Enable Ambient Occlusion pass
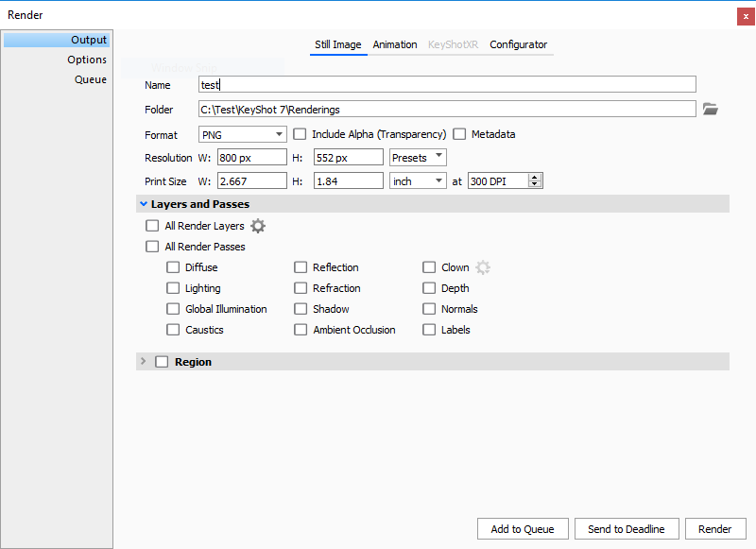Screen dimensions: 756x549 (x=301, y=330)
